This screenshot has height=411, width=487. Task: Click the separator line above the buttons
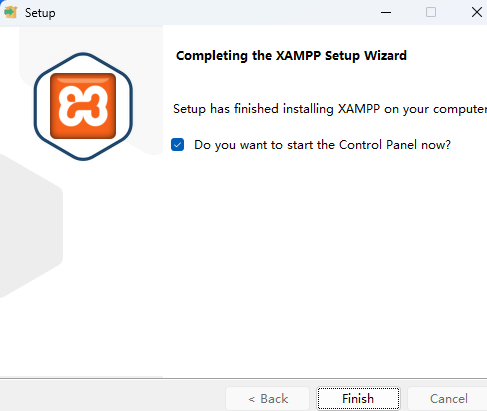tap(243, 378)
